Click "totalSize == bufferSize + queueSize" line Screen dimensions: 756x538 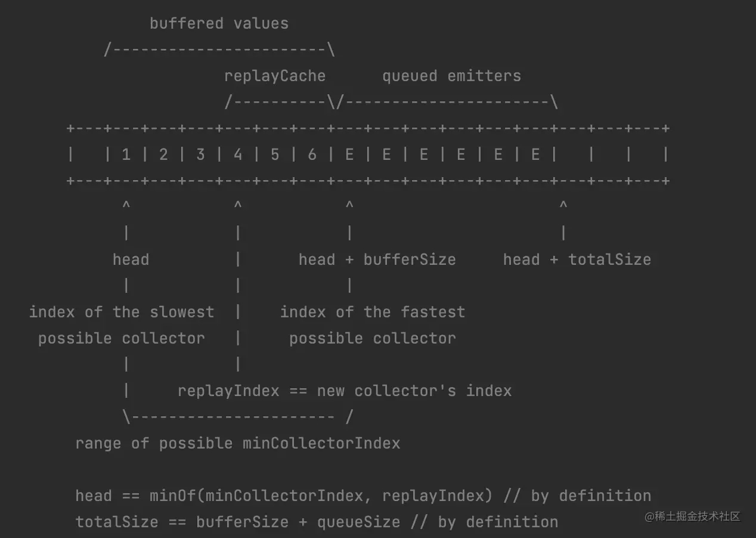coord(237,522)
